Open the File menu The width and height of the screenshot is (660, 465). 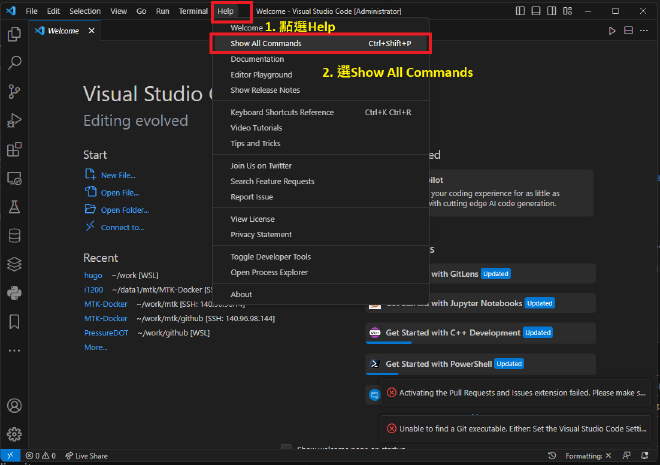point(32,11)
